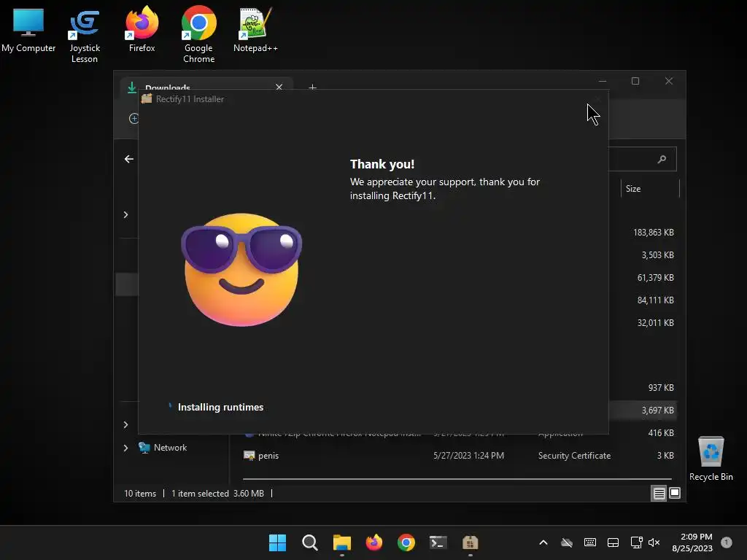
Task: Select the Firefox desktop shortcut
Action: (142, 29)
